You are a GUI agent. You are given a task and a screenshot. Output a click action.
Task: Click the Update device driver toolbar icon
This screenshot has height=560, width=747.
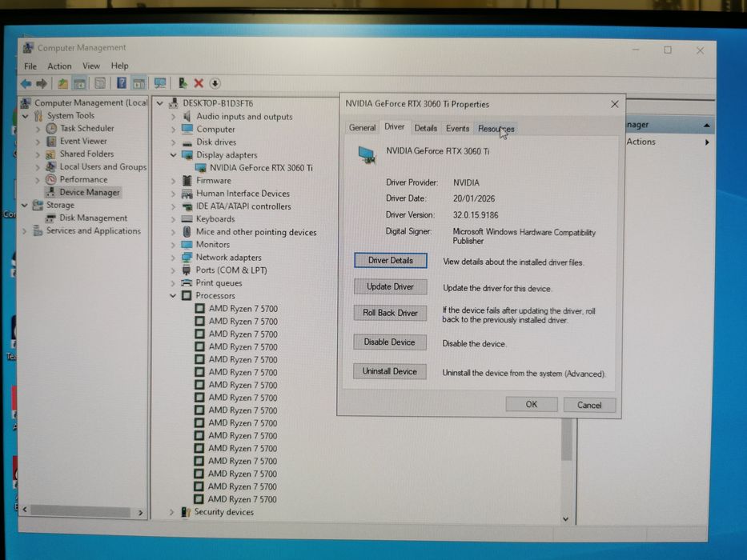click(183, 83)
